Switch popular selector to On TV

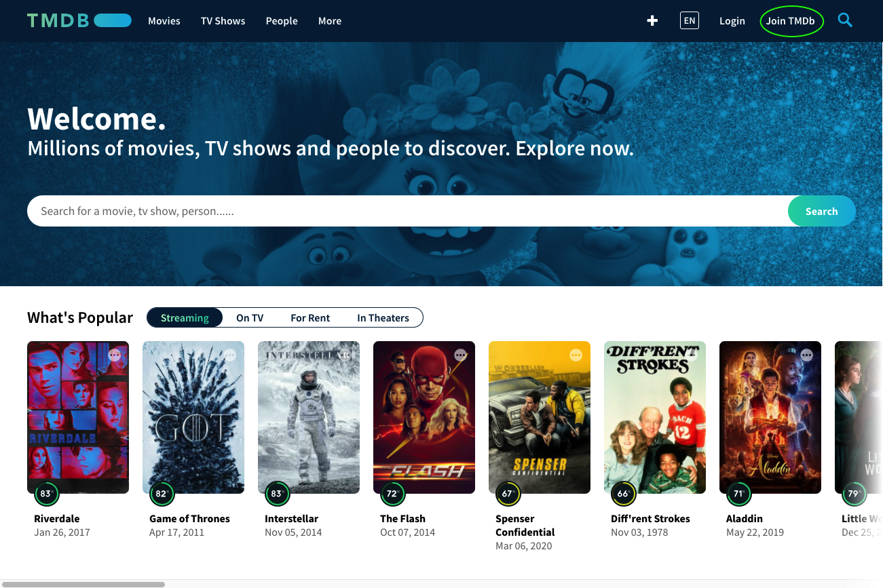pyautogui.click(x=250, y=317)
